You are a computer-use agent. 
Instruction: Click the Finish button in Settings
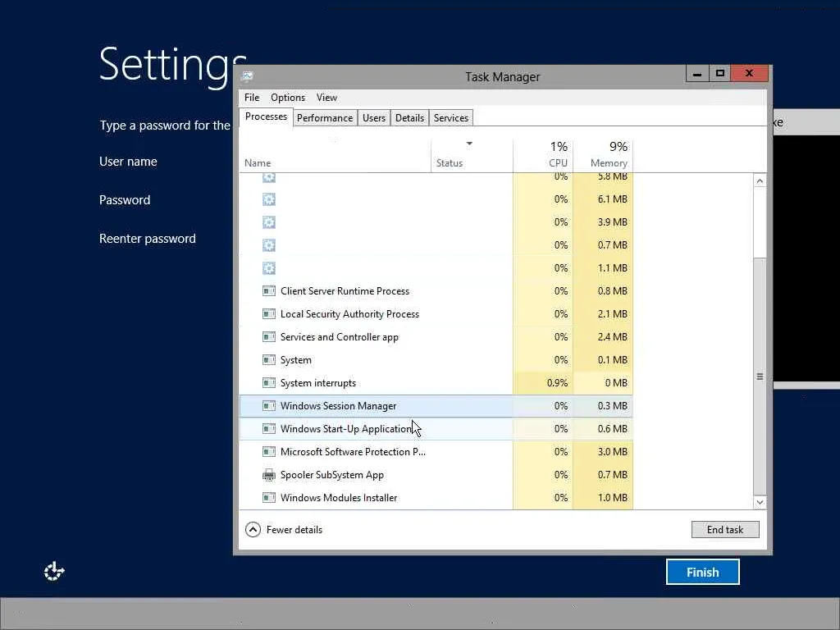point(703,572)
